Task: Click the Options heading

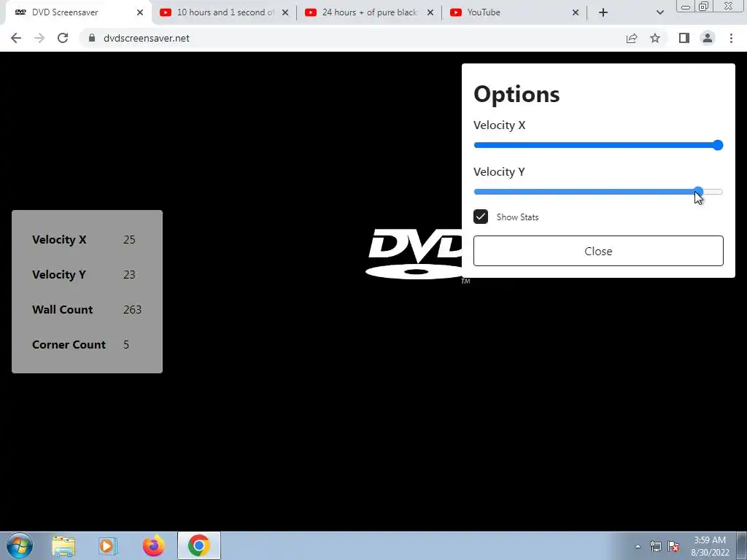Action: pos(516,94)
